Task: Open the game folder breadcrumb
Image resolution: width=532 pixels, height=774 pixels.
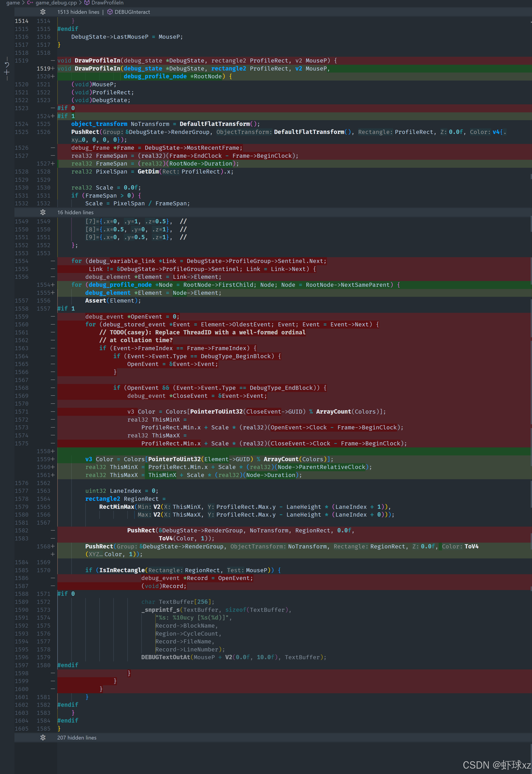Action: pyautogui.click(x=13, y=3)
